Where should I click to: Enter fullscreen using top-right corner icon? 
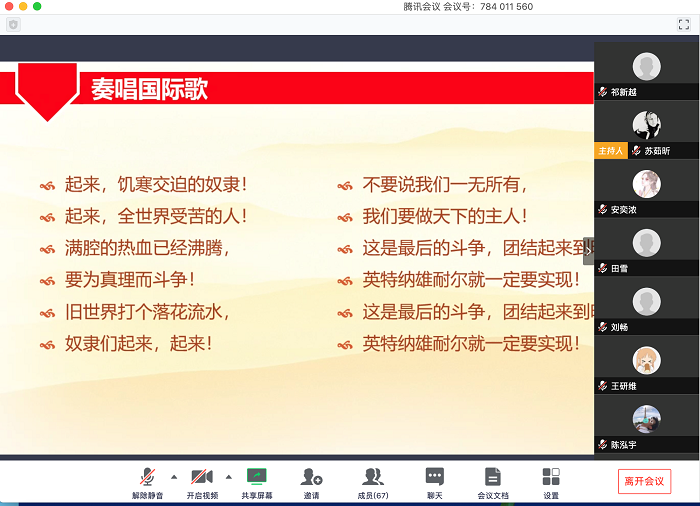[684, 24]
